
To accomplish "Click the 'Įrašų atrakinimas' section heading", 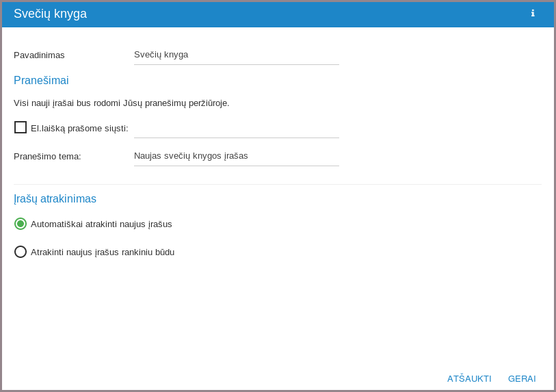I will click(x=55, y=199).
